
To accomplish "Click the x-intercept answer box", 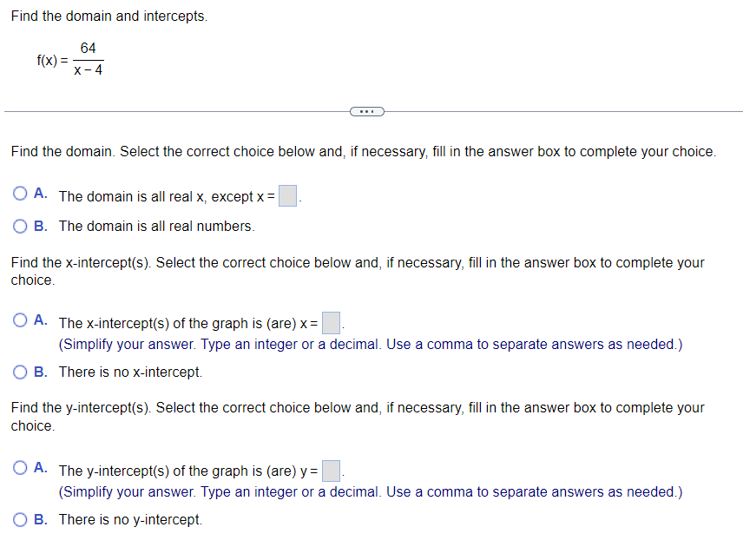I will [330, 322].
